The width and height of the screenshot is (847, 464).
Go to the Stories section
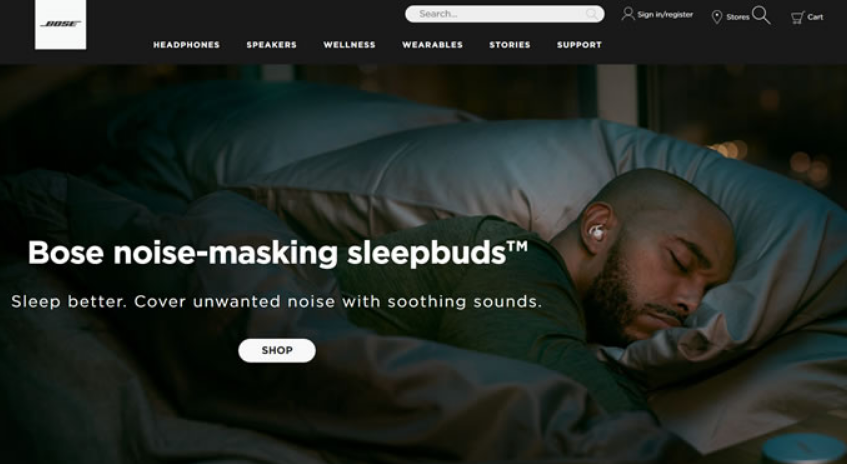point(510,45)
